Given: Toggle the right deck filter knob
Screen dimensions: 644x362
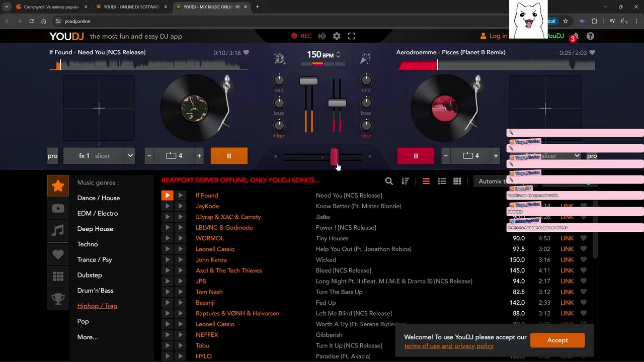Looking at the screenshot, I should 366,125.
